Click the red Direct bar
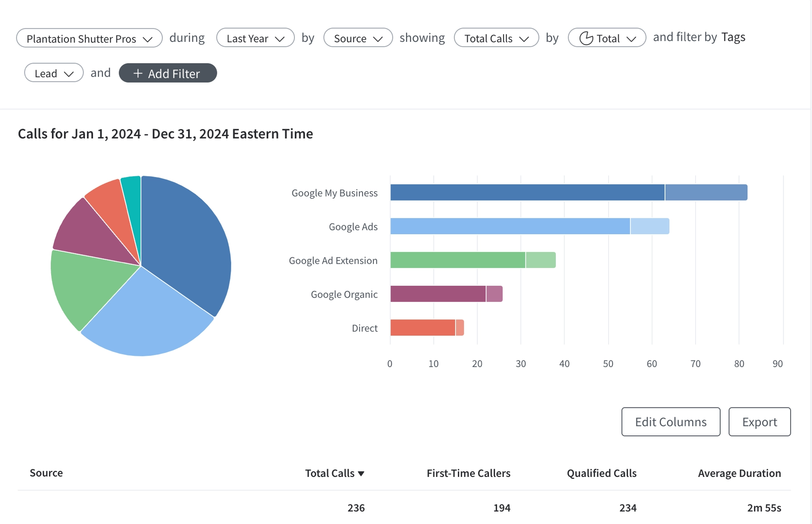Viewport: 812px width, 524px height. point(422,328)
